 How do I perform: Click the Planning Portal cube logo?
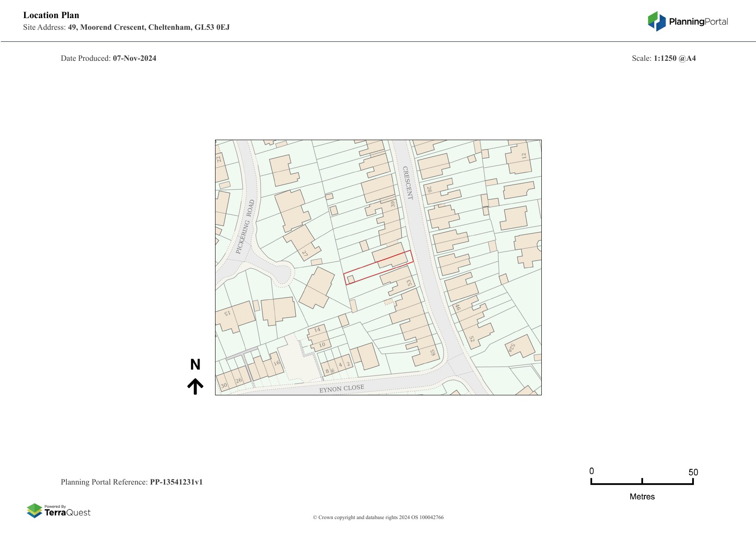click(656, 22)
